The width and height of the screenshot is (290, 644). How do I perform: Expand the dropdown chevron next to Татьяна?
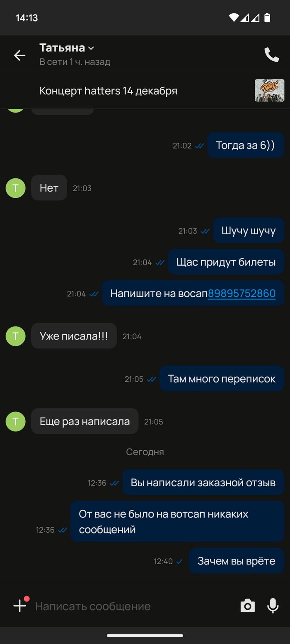pyautogui.click(x=91, y=48)
